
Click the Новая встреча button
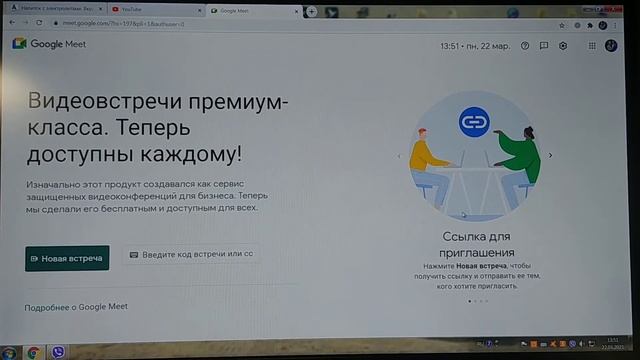67,258
